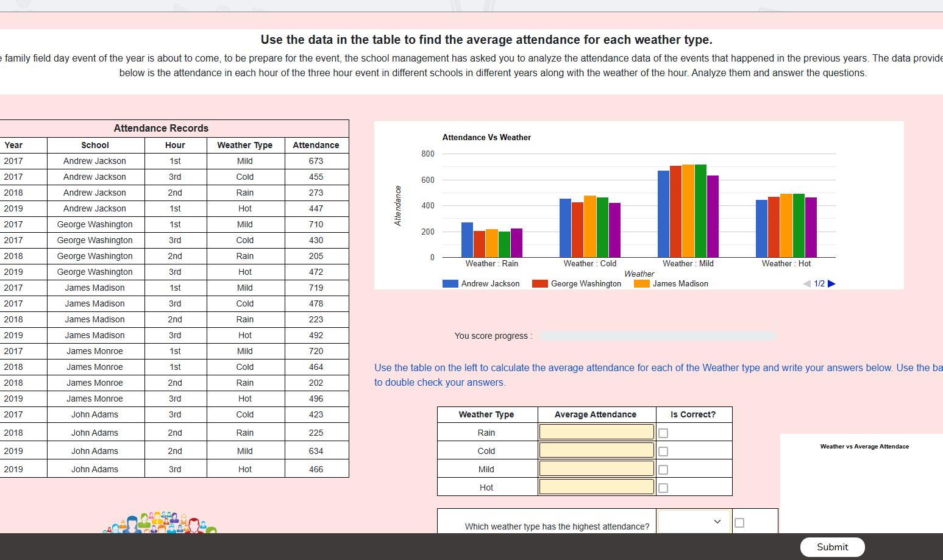Click the Average Attendance field for Hot
943x560 pixels.
[x=596, y=486]
